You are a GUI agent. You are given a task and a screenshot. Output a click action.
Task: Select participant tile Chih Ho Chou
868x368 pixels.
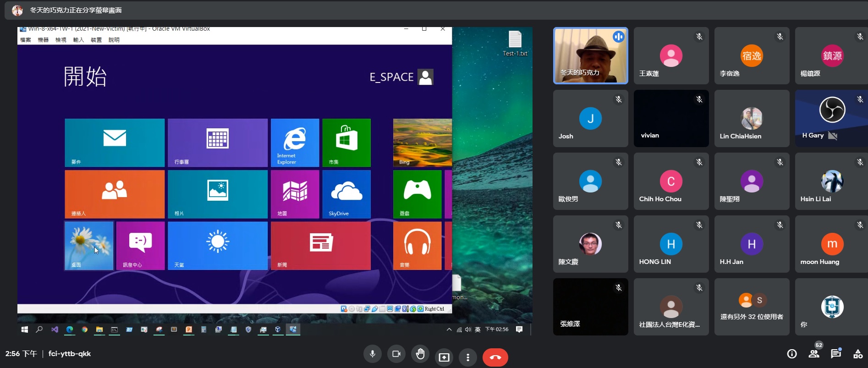pyautogui.click(x=671, y=181)
